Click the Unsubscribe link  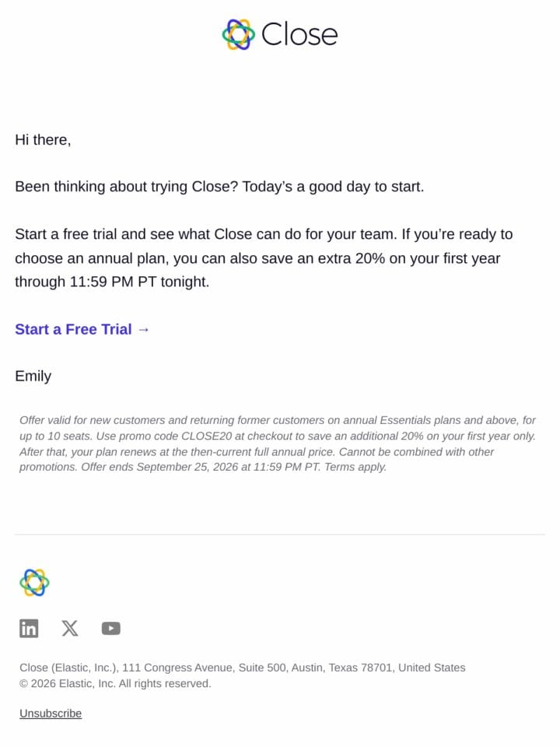51,714
